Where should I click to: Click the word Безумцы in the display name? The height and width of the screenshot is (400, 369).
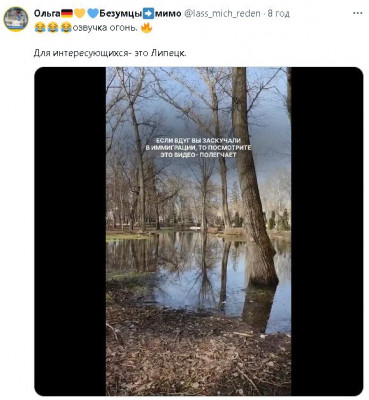click(120, 13)
